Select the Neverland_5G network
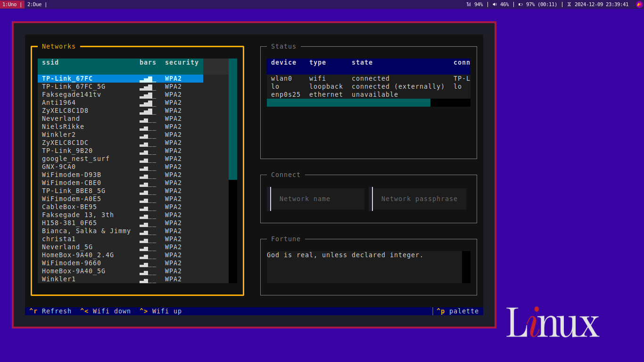Image resolution: width=644 pixels, height=362 pixels. pos(121,247)
